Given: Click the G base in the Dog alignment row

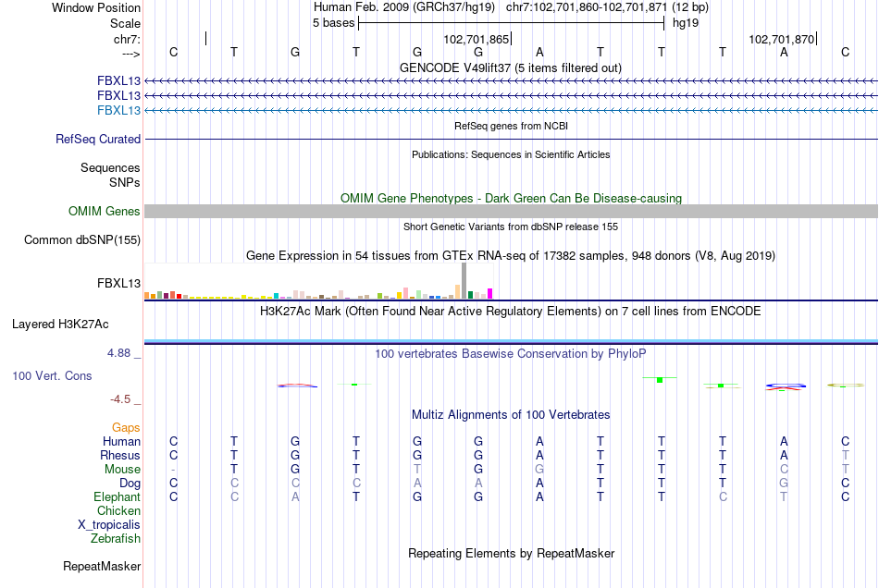Looking at the screenshot, I should click(784, 484).
